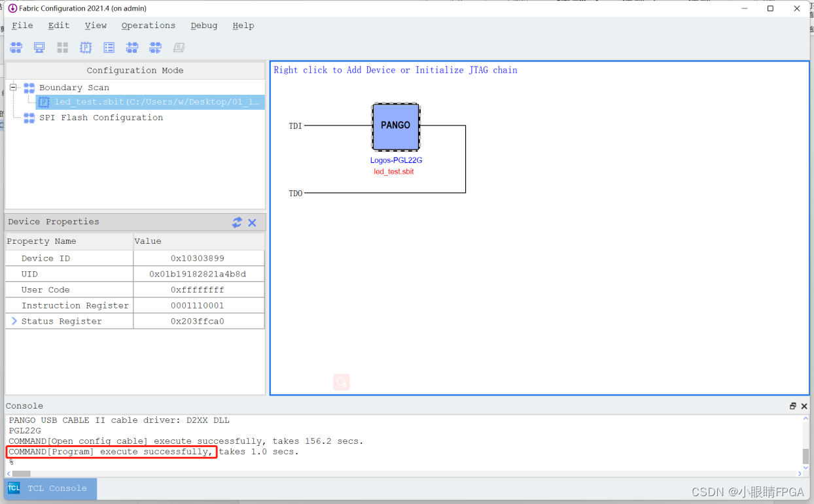Select the Instruction Register property name
Viewport: 814px width, 504px height.
(x=75, y=305)
